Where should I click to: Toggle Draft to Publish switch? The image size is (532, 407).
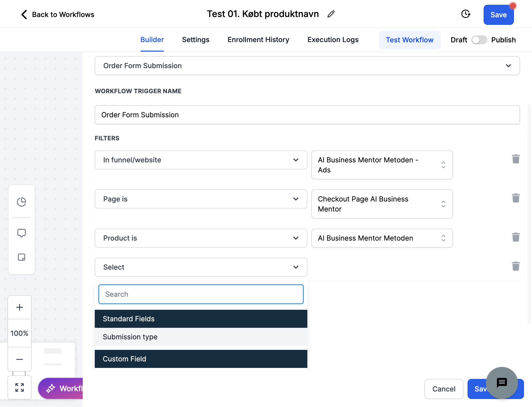[479, 40]
